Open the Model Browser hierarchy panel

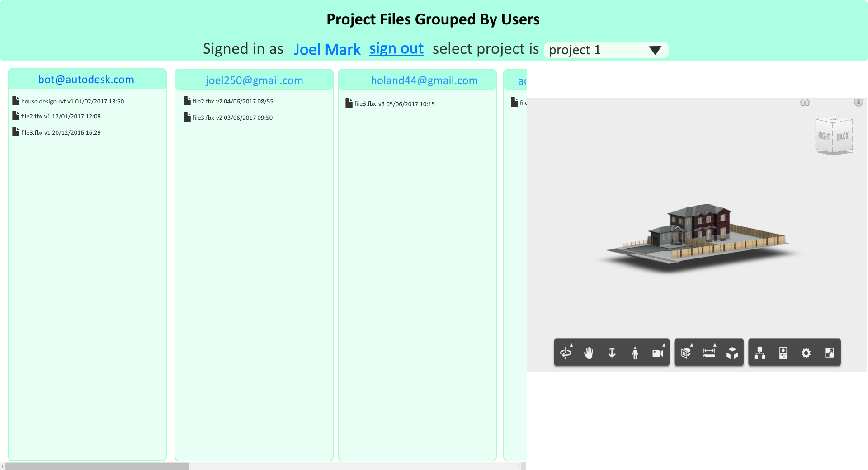(760, 352)
